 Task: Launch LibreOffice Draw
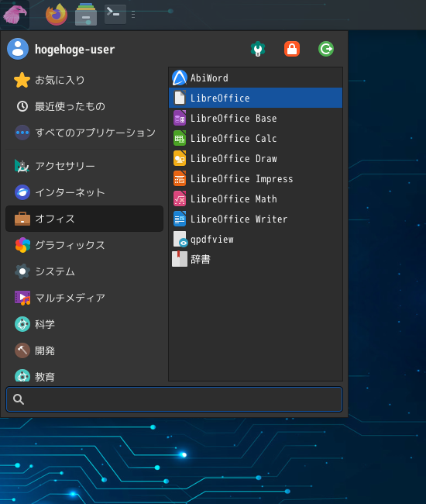[x=256, y=158]
